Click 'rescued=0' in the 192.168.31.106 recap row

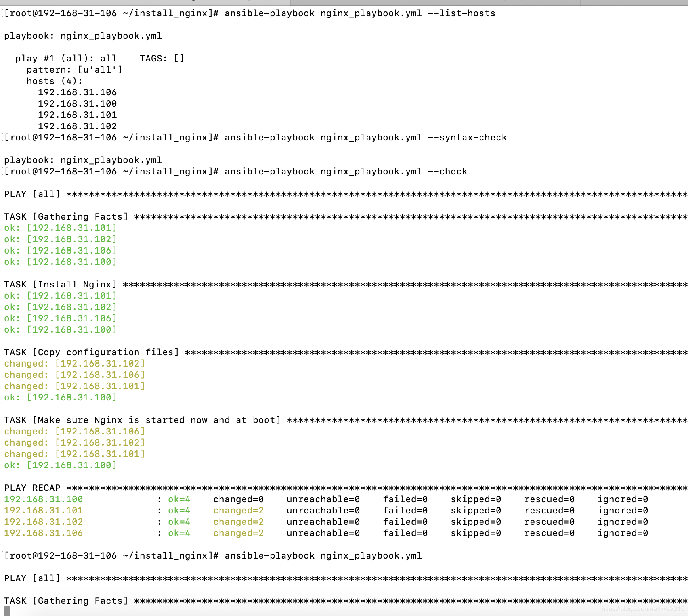tap(549, 533)
